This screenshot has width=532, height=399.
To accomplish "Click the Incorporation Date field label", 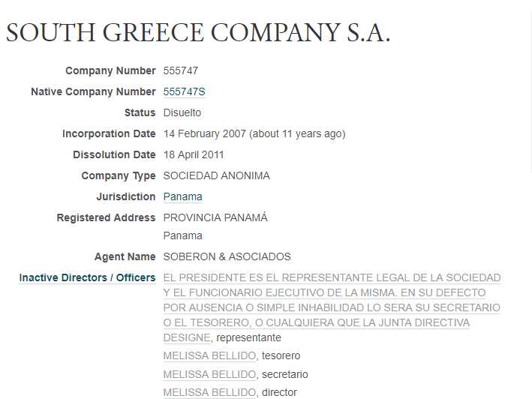I will point(109,134).
